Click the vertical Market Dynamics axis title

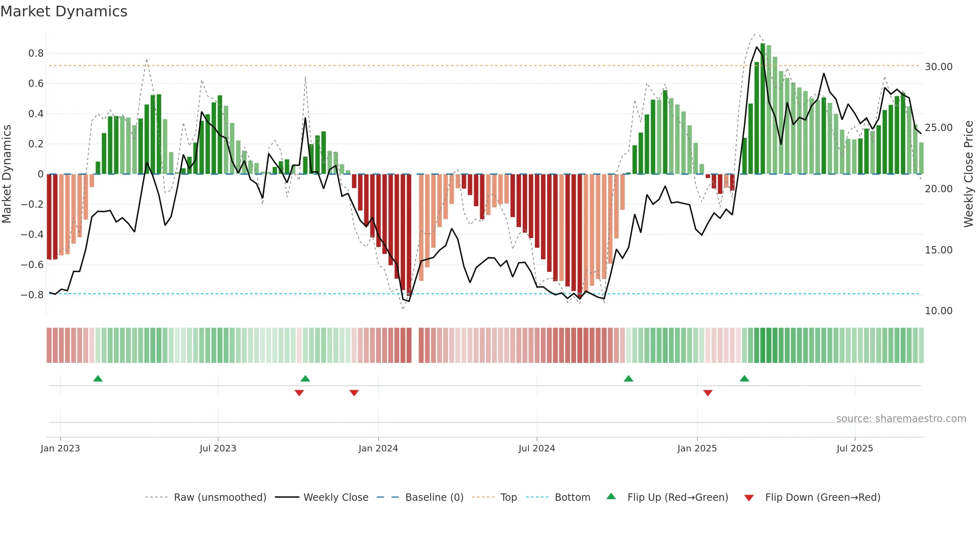[7, 174]
